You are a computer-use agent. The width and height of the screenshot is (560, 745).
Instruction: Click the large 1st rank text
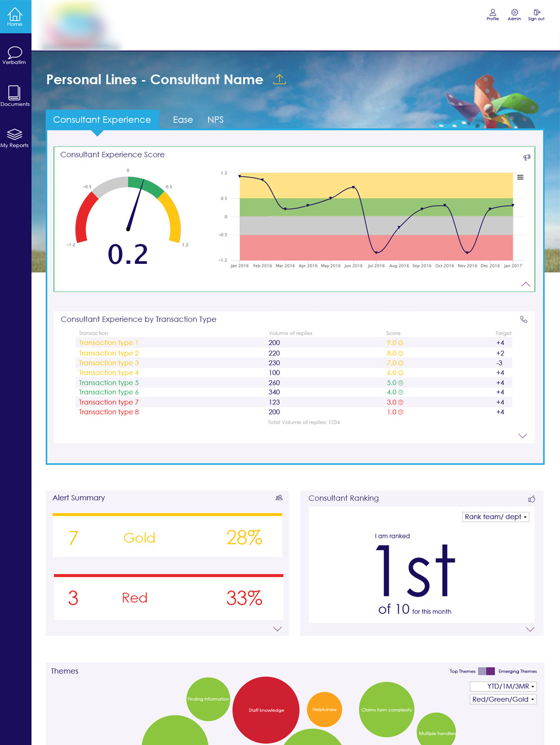415,571
